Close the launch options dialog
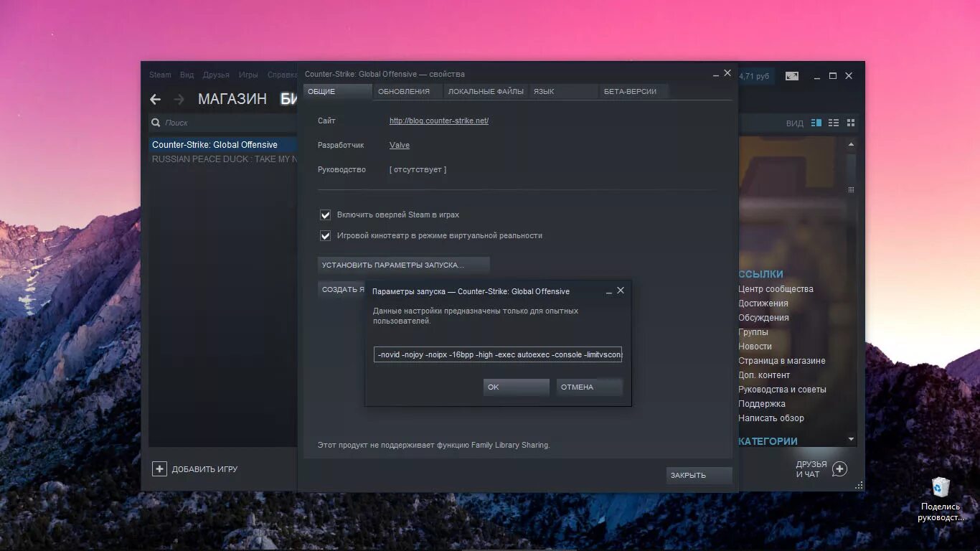The image size is (980, 551). tap(621, 291)
